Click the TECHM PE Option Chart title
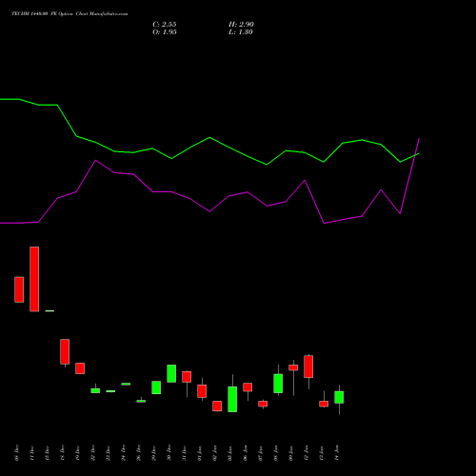This screenshot has width=476, height=476. click(x=69, y=14)
